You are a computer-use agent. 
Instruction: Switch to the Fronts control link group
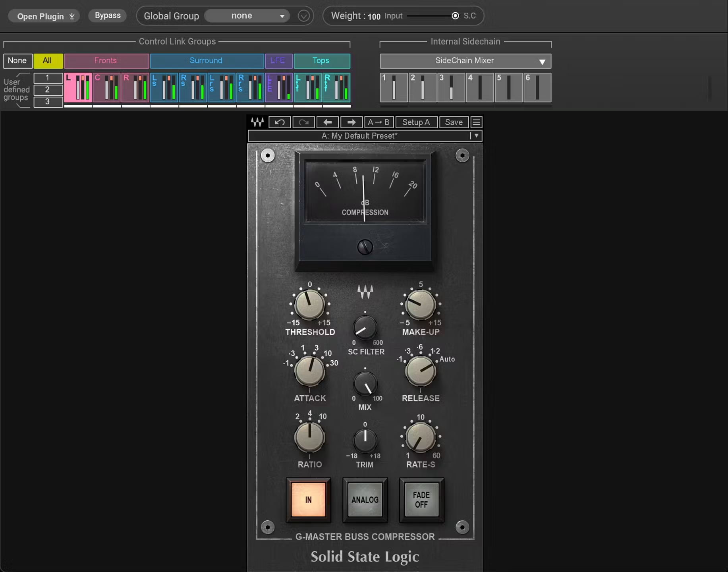click(x=106, y=61)
